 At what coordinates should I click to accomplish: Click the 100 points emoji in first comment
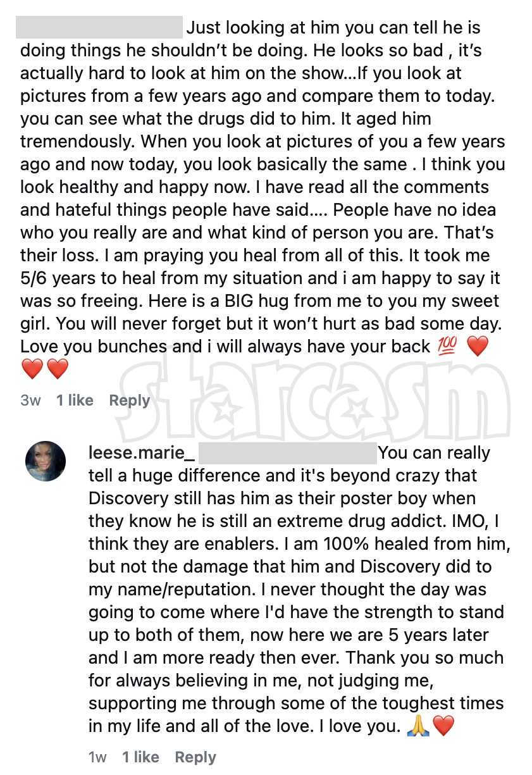[x=448, y=346]
